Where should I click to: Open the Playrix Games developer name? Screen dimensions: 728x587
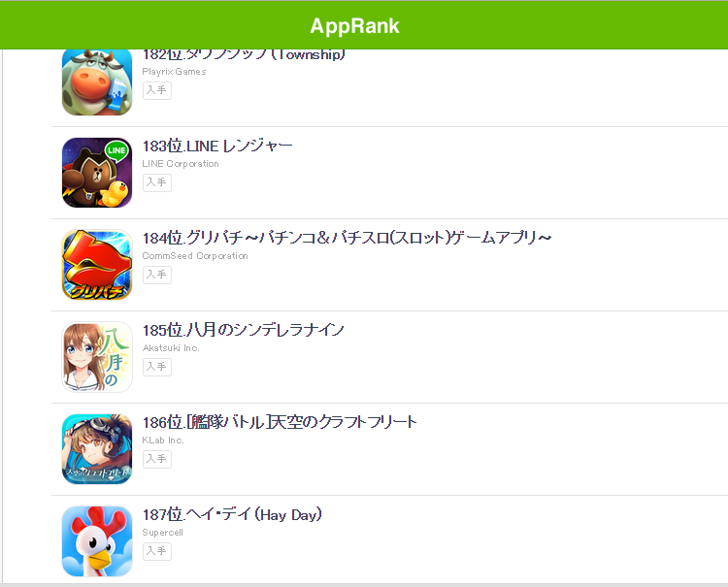pyautogui.click(x=174, y=72)
